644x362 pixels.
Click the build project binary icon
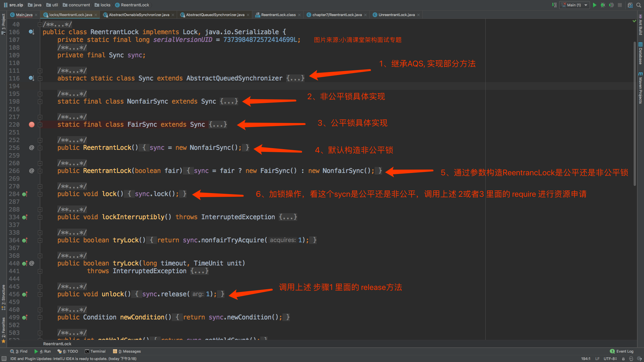pos(554,5)
